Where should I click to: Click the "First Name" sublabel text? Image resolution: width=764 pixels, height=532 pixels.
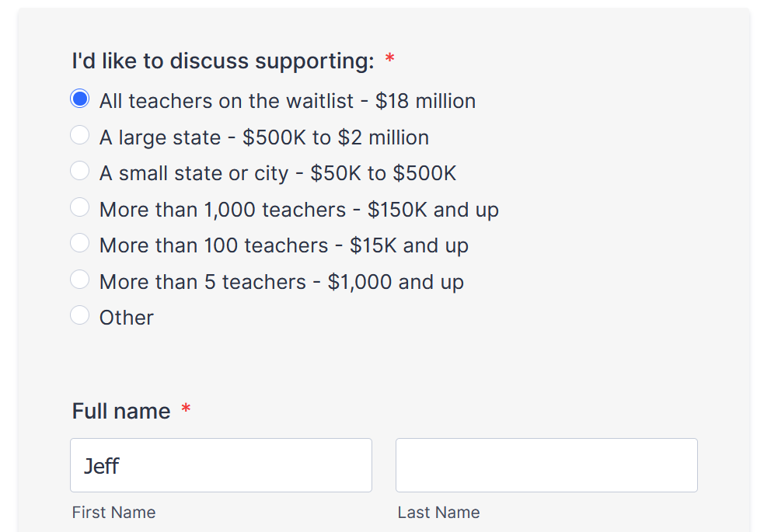[113, 513]
